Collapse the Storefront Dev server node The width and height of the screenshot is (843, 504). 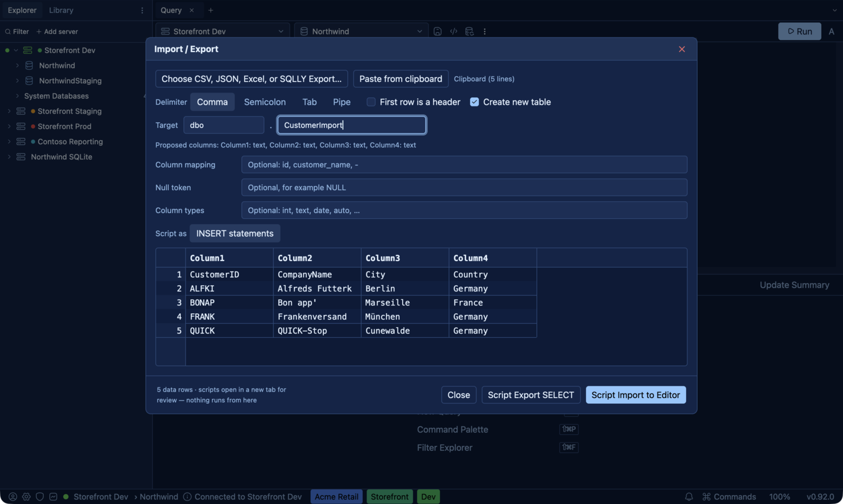(x=16, y=50)
